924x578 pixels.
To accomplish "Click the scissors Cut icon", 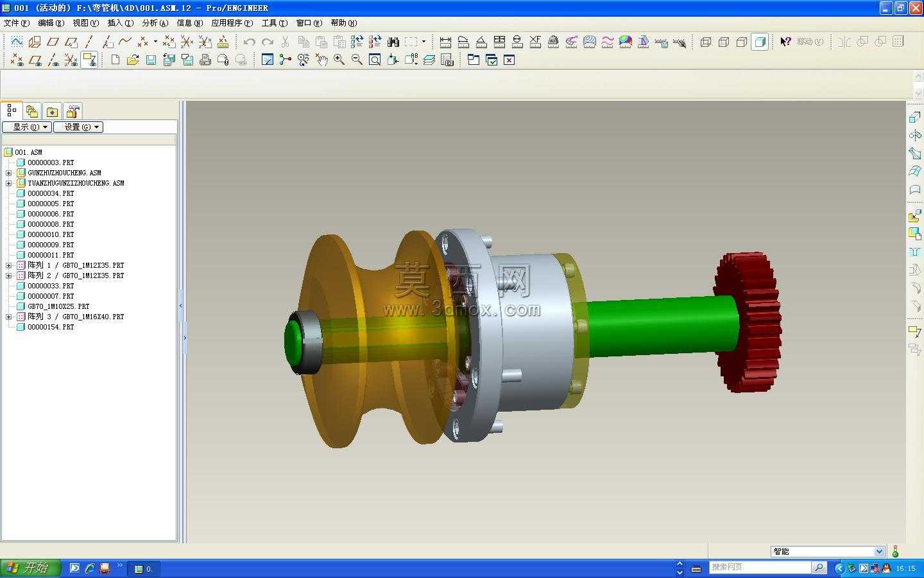I will (x=286, y=42).
